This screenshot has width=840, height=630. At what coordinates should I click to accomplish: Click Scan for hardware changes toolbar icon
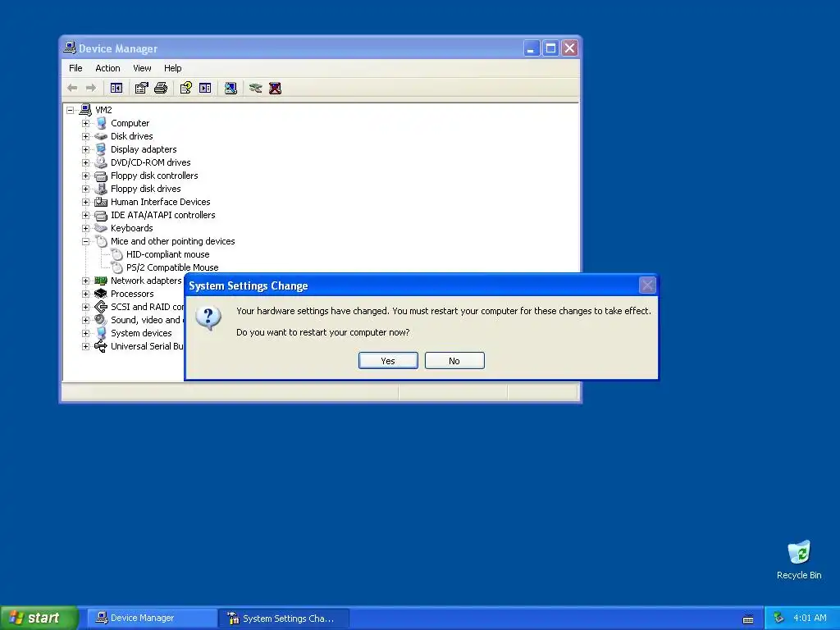point(231,88)
